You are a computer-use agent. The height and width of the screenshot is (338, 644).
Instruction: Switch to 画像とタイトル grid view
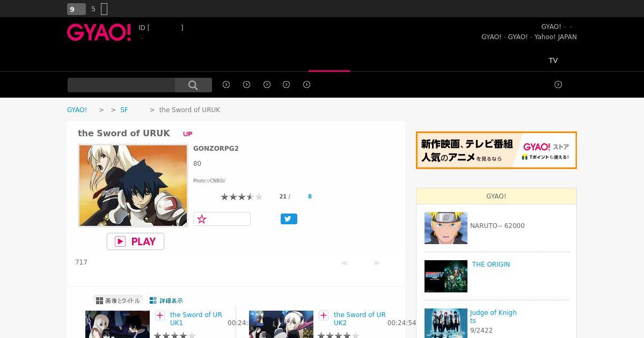tap(118, 300)
